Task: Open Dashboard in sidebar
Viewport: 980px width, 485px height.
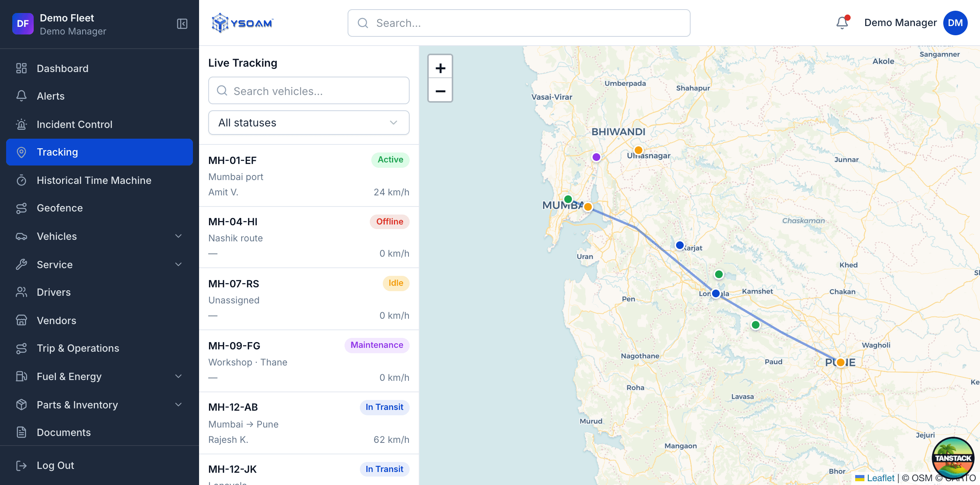Action: click(x=100, y=69)
